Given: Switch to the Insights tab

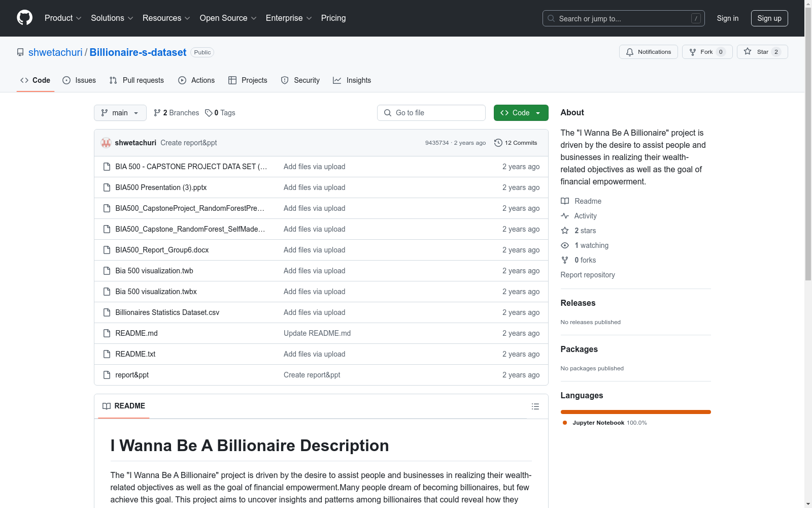Looking at the screenshot, I should click(x=352, y=80).
